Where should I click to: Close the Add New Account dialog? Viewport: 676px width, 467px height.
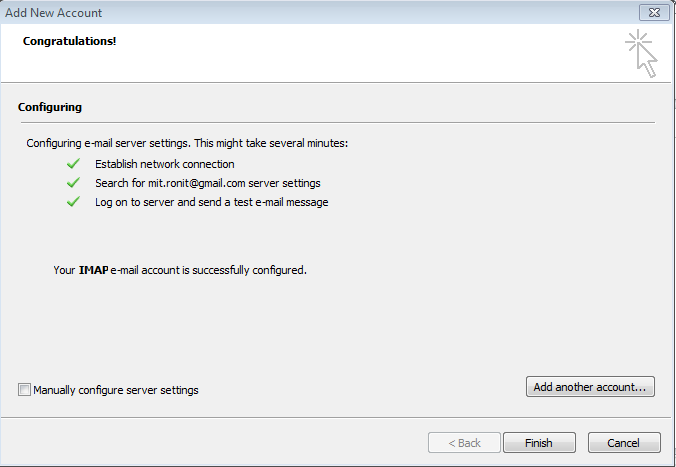(x=654, y=13)
